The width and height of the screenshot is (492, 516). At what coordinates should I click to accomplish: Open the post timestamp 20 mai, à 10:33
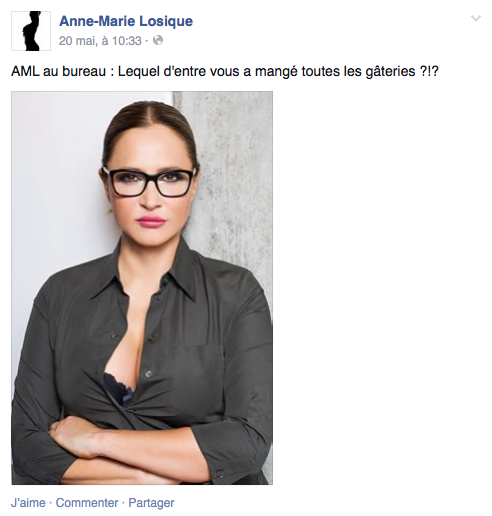pos(100,41)
